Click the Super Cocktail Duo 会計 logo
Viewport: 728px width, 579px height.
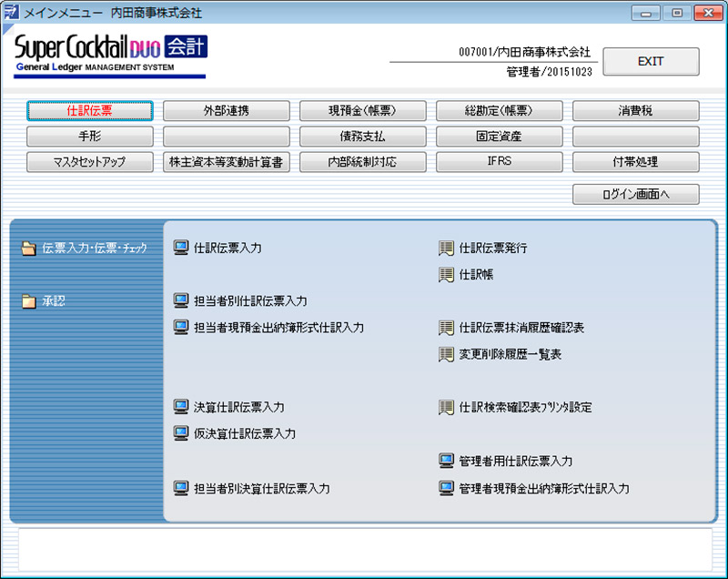[x=110, y=56]
